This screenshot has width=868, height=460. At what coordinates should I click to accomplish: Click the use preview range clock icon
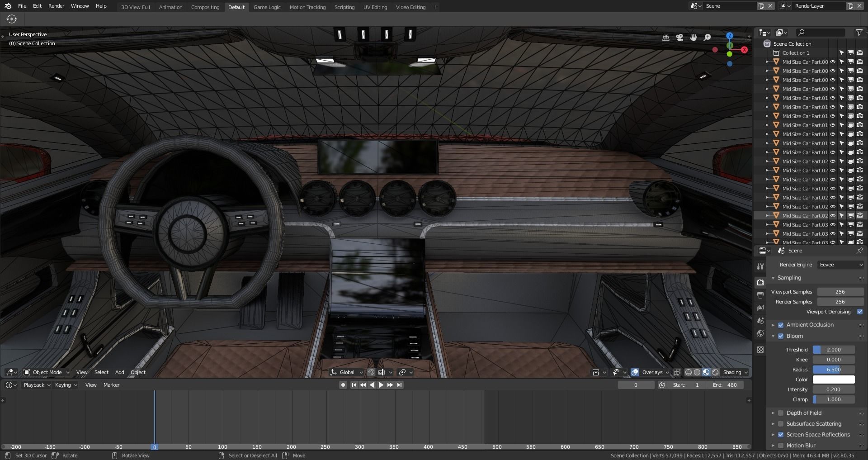point(662,385)
